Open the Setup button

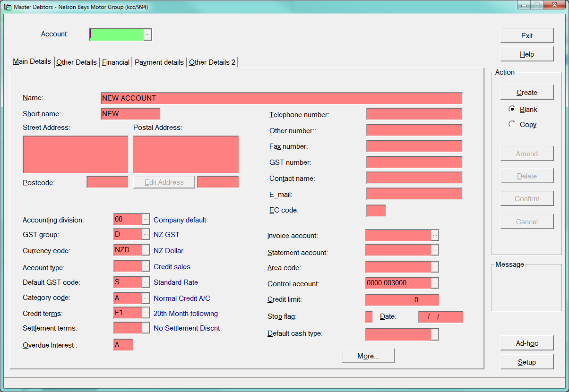tap(526, 362)
